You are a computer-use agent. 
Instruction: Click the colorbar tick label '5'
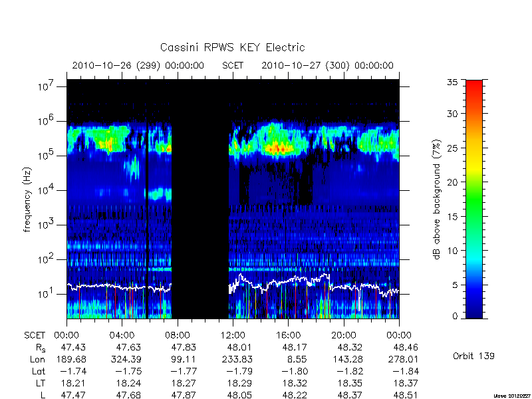(x=456, y=285)
